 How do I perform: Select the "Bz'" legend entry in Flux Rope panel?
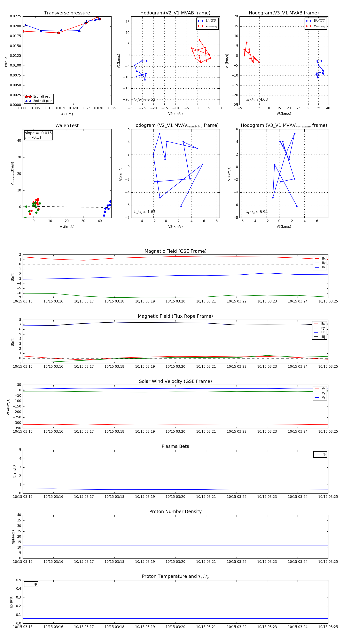(320, 332)
